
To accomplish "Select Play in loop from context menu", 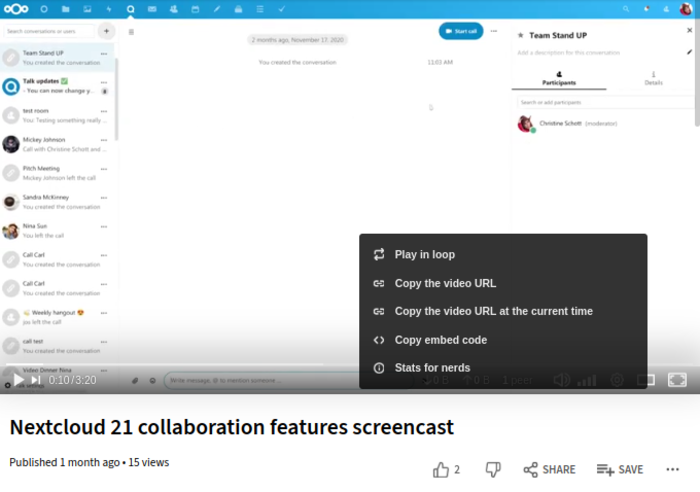I will click(x=503, y=254).
